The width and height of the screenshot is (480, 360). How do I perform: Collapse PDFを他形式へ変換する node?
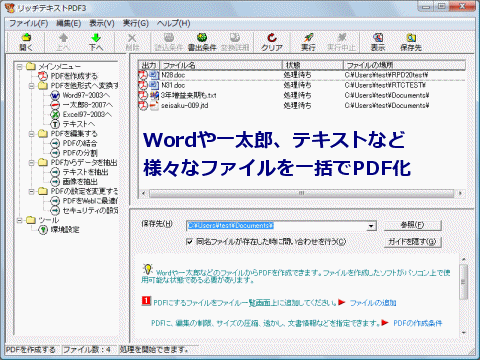pos(32,86)
